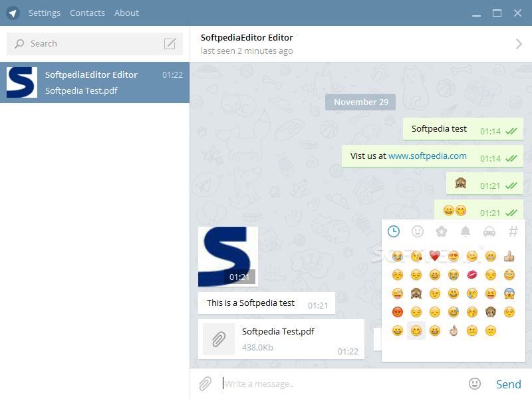Insert the tears of joy emoji

coord(398,256)
